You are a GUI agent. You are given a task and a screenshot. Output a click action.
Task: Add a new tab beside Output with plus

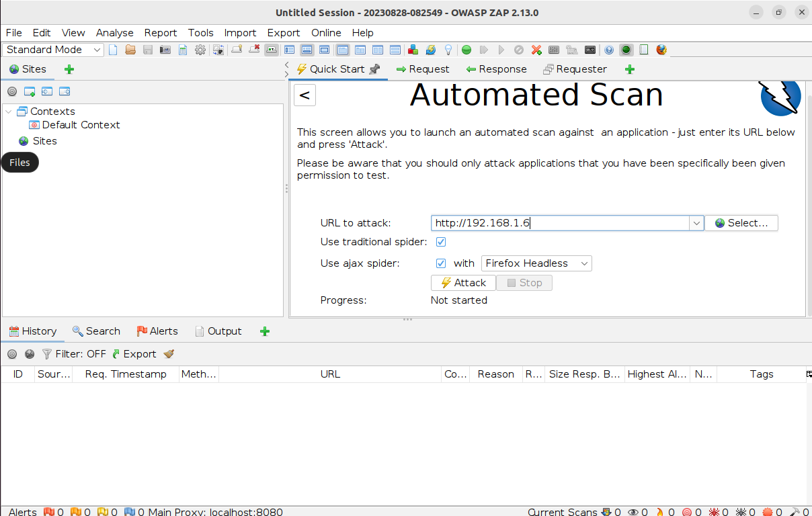pyautogui.click(x=265, y=331)
